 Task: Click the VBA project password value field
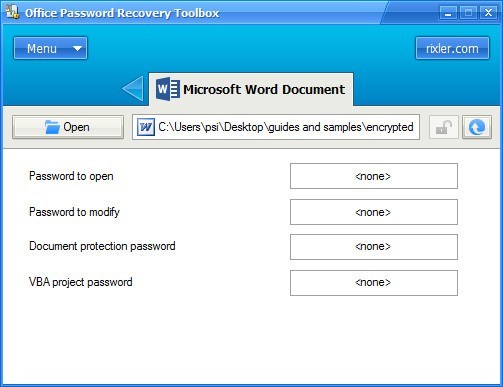click(374, 283)
